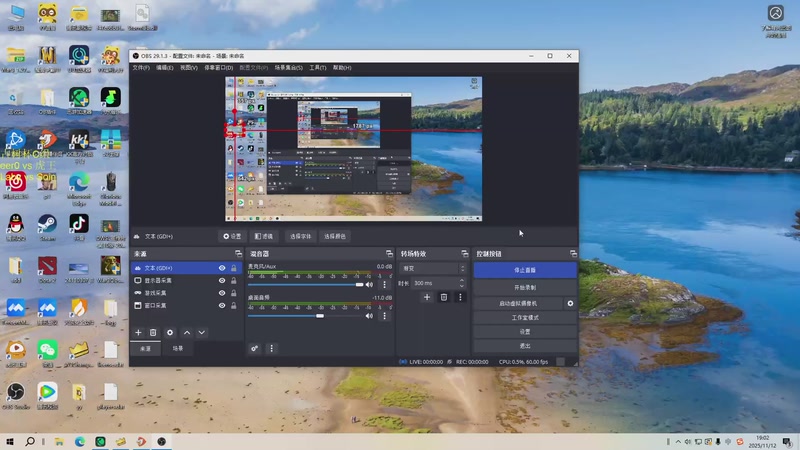Open the Windows Start menu

tap(10, 441)
